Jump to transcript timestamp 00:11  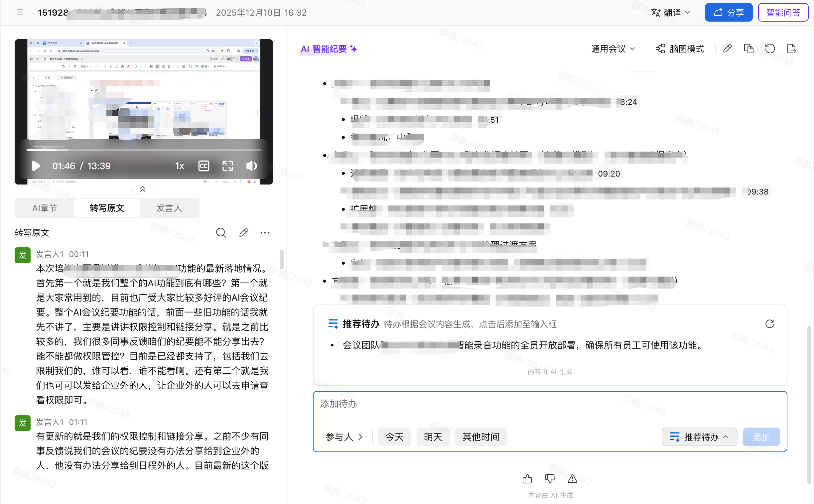[79, 254]
